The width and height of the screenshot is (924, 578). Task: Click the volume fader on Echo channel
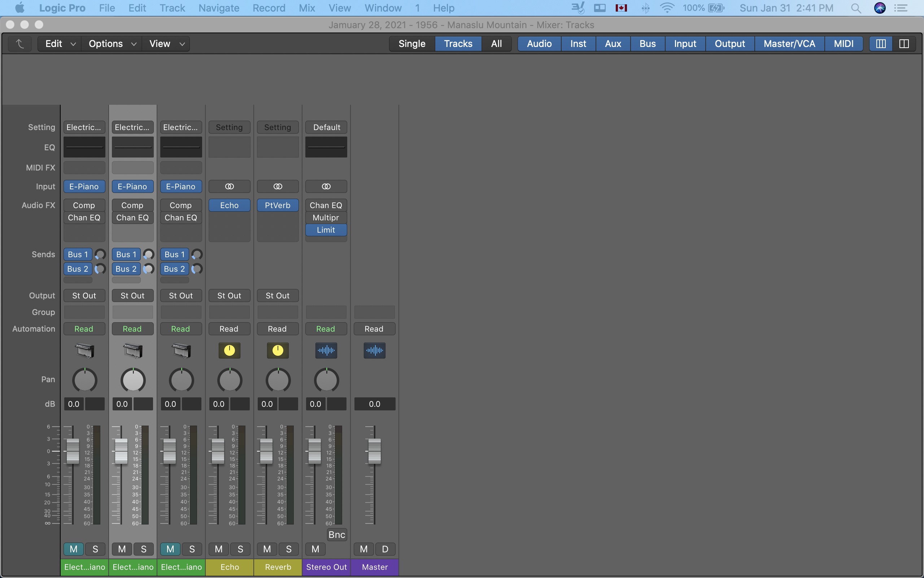pos(218,451)
